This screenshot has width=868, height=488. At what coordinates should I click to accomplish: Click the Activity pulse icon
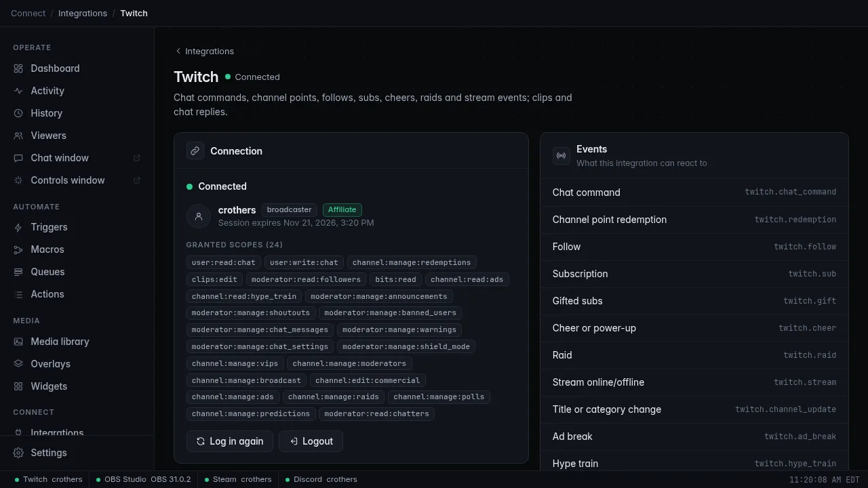(18, 91)
